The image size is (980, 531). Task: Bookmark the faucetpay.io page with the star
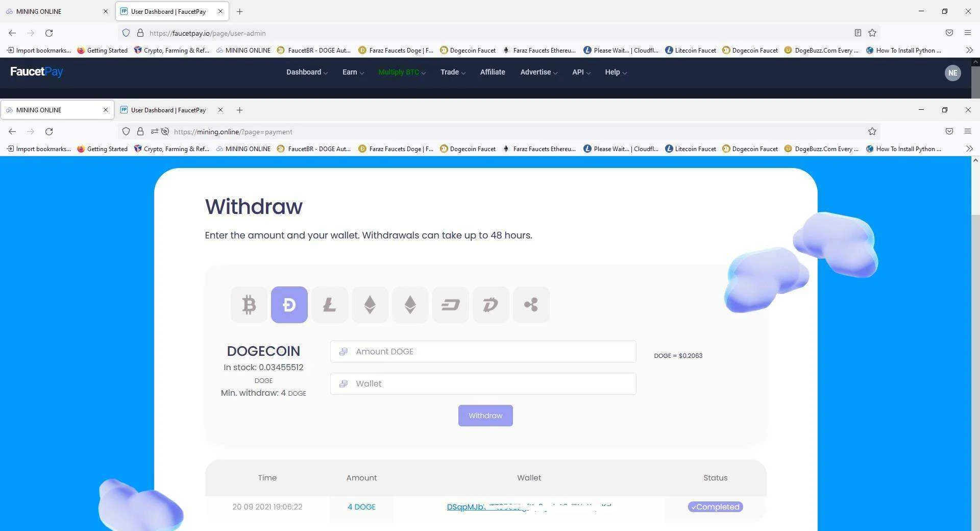[872, 33]
